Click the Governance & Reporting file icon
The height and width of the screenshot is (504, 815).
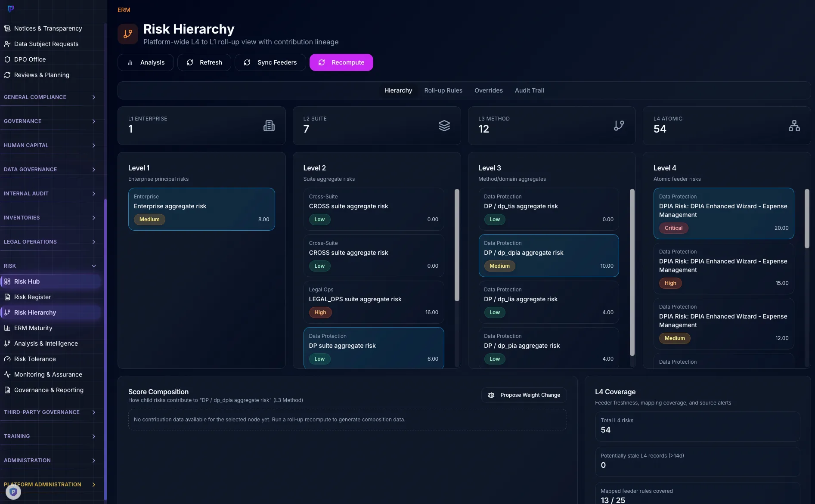(x=7, y=390)
